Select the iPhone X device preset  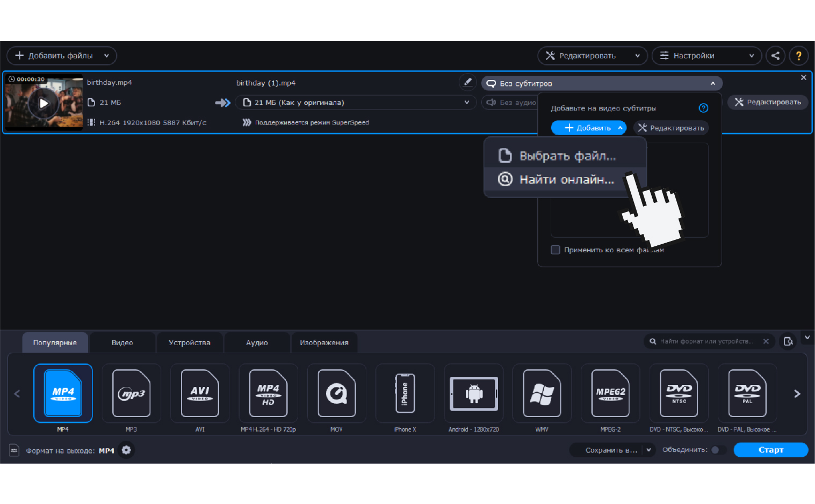[405, 393]
